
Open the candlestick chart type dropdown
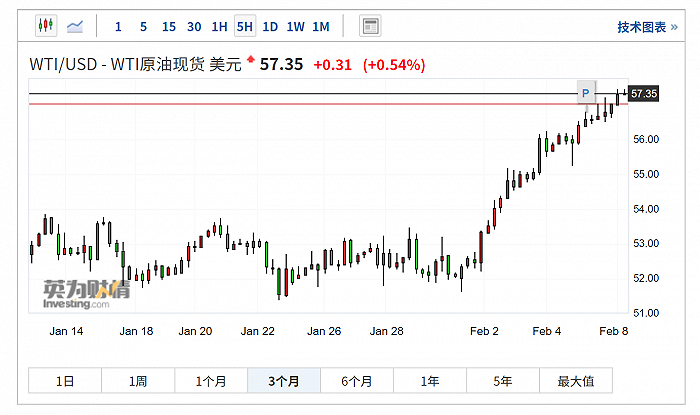(x=45, y=26)
